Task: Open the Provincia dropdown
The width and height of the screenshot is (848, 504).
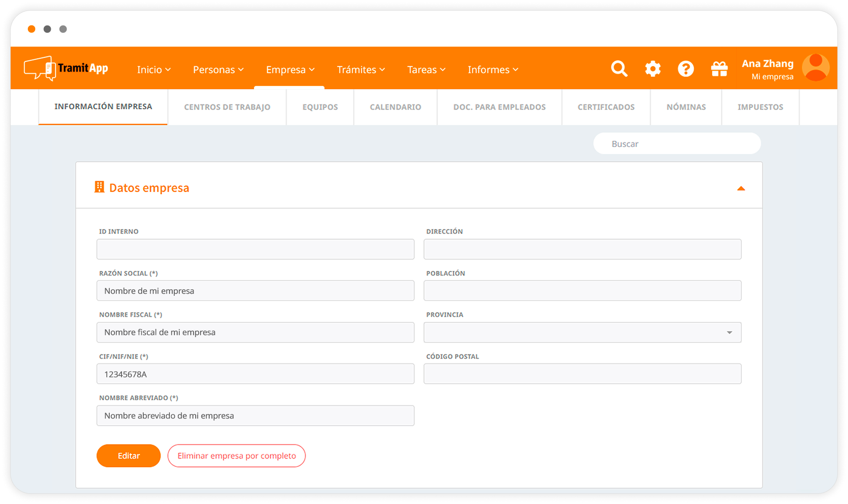Action: (x=582, y=332)
